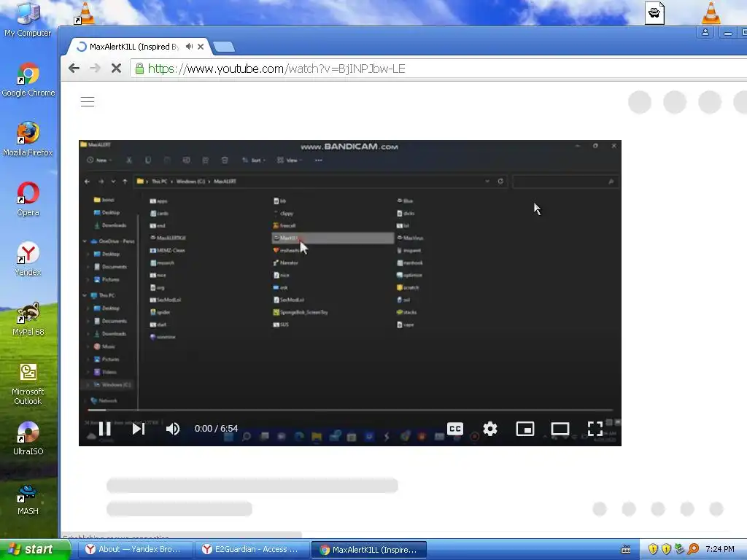The width and height of the screenshot is (747, 560).
Task: Mute the video player volume
Action: (172, 429)
